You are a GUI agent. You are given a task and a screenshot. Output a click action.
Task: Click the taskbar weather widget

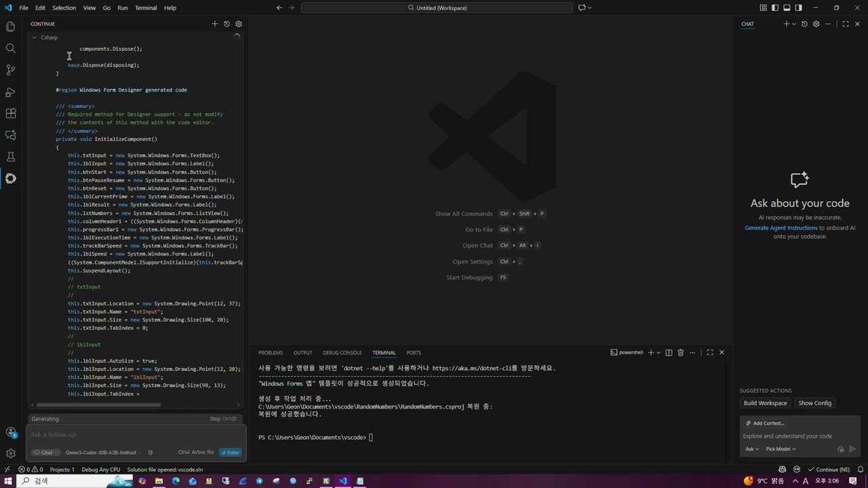(x=764, y=481)
